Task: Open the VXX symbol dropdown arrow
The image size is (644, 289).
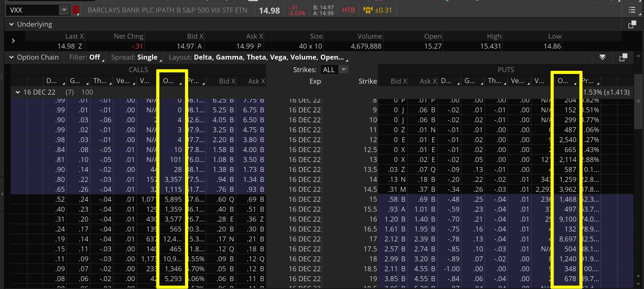Action: click(64, 10)
